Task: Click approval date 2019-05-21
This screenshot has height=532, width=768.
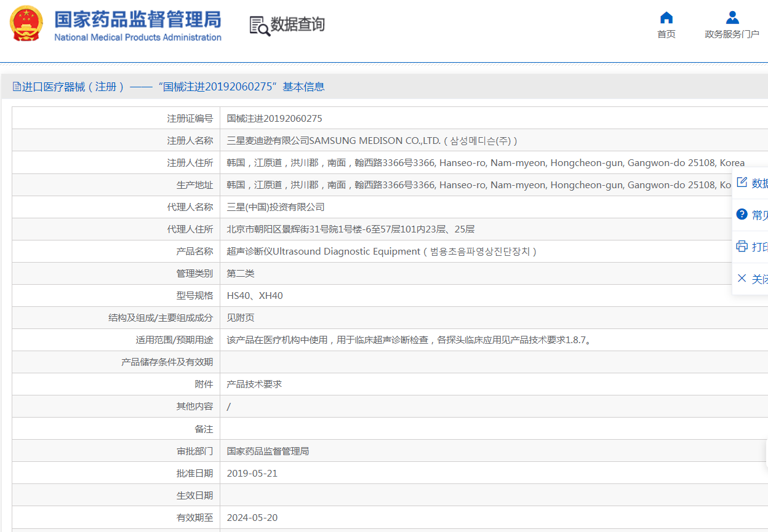Action: coord(252,474)
